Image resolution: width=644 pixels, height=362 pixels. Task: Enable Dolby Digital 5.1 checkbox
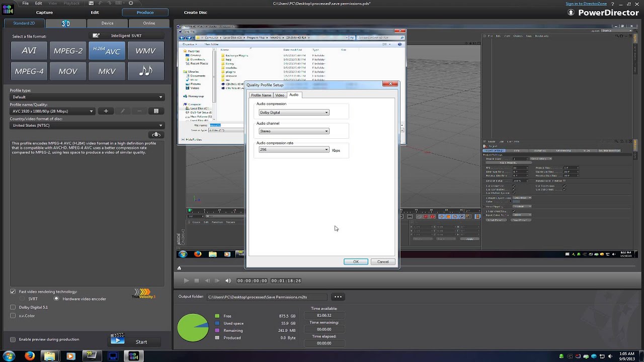(x=13, y=307)
